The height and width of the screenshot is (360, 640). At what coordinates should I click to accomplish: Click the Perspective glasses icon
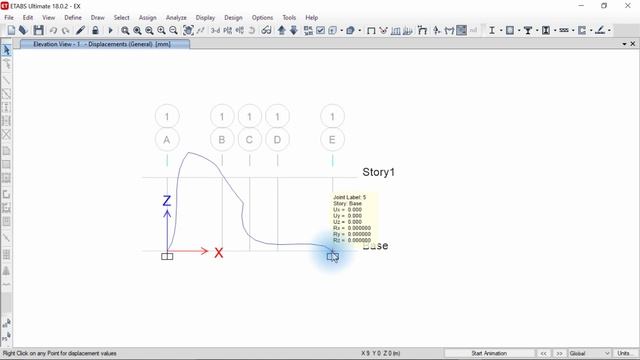pos(266,30)
